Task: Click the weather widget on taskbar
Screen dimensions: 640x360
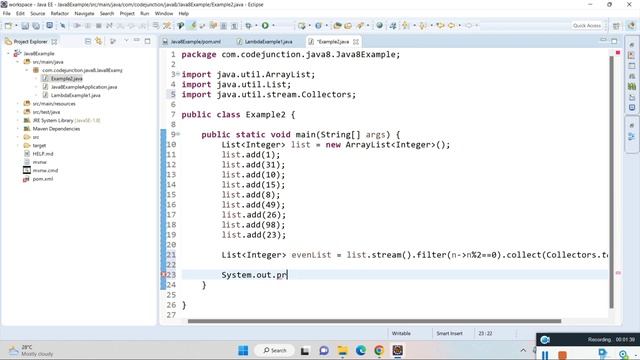Action: pos(31,350)
